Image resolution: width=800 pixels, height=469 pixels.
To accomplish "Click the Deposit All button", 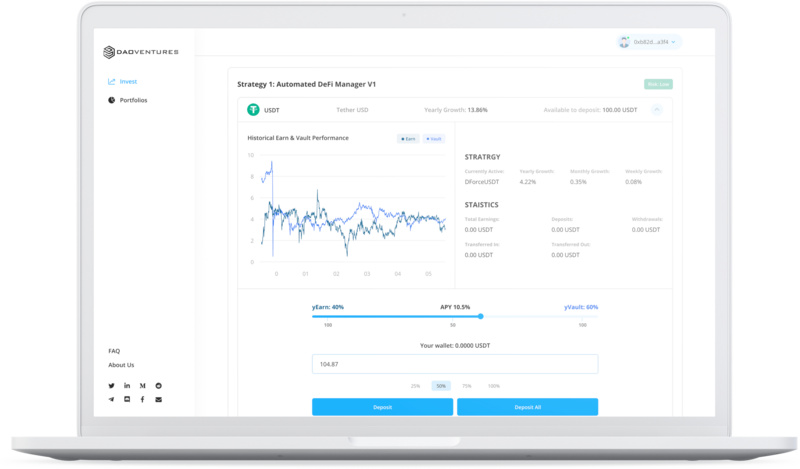I will (527, 407).
